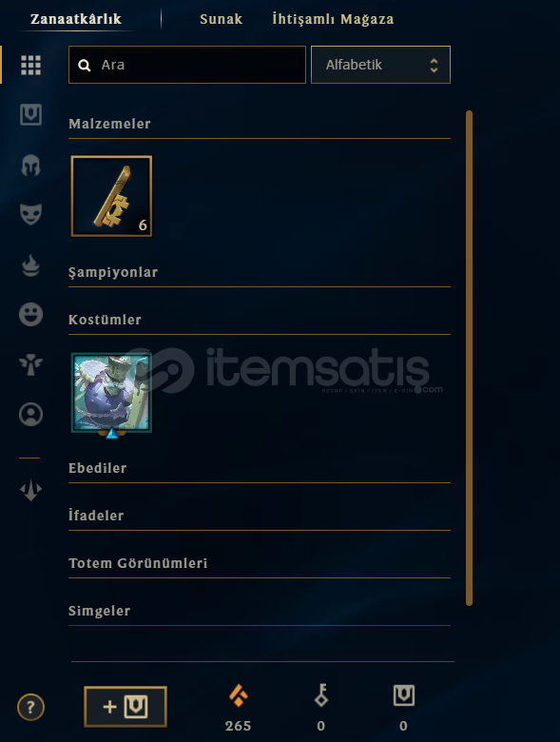Filter loot by ward skins icon
The height and width of the screenshot is (742, 560).
pyautogui.click(x=30, y=364)
